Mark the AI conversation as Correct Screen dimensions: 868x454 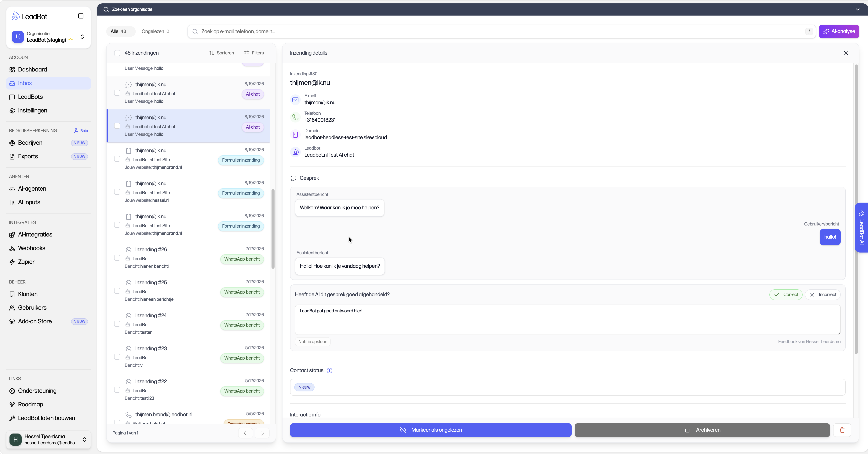click(786, 295)
